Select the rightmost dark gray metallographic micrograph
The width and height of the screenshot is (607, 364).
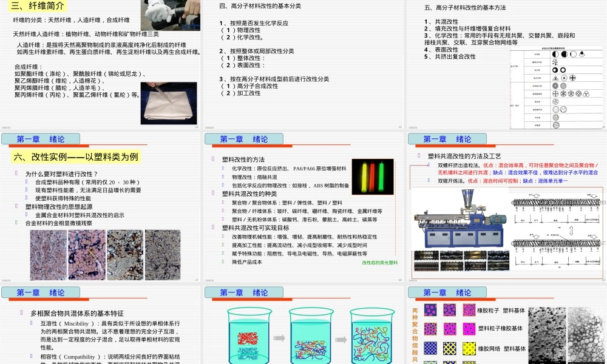pyautogui.click(x=163, y=255)
